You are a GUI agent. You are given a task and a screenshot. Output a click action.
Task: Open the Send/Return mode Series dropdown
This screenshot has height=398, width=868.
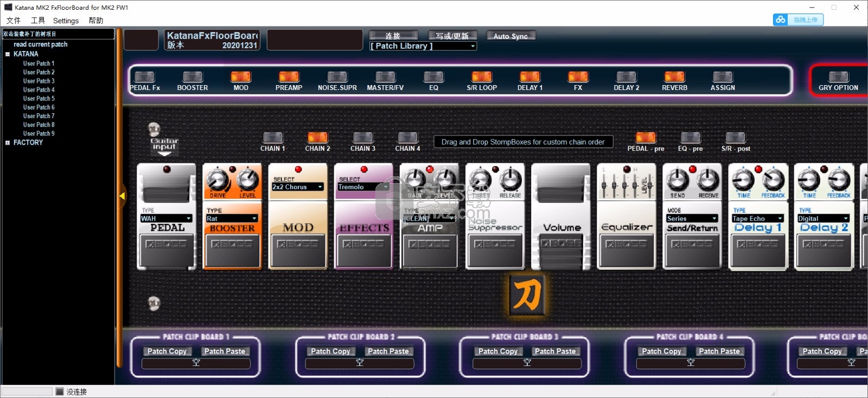pyautogui.click(x=692, y=219)
